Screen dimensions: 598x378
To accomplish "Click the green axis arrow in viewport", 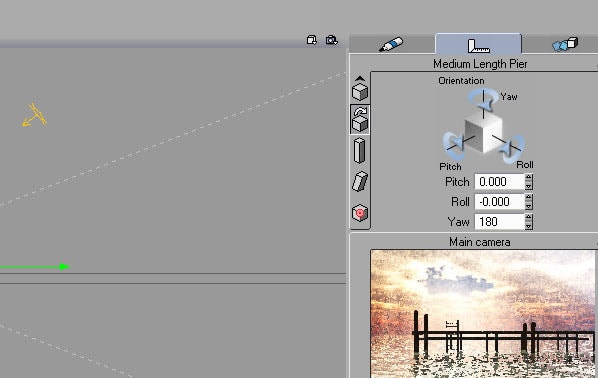I will (35, 267).
